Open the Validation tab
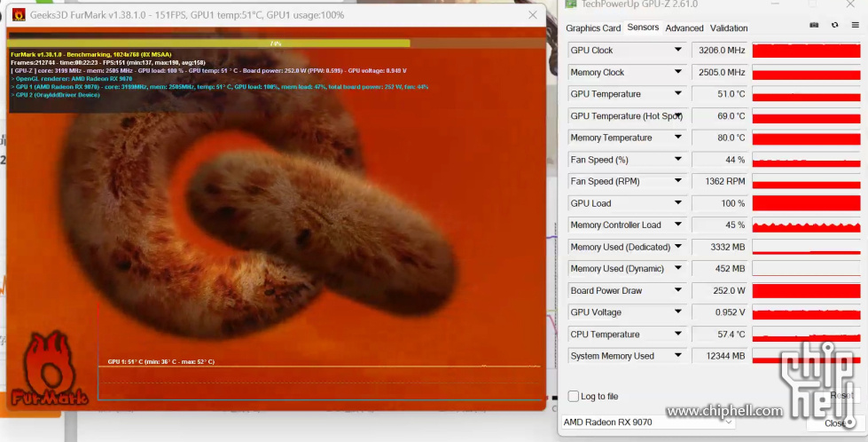The image size is (868, 442). [x=729, y=28]
